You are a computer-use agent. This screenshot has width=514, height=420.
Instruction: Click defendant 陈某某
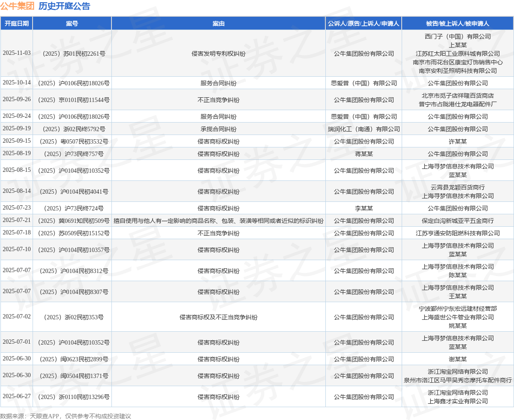point(457,275)
